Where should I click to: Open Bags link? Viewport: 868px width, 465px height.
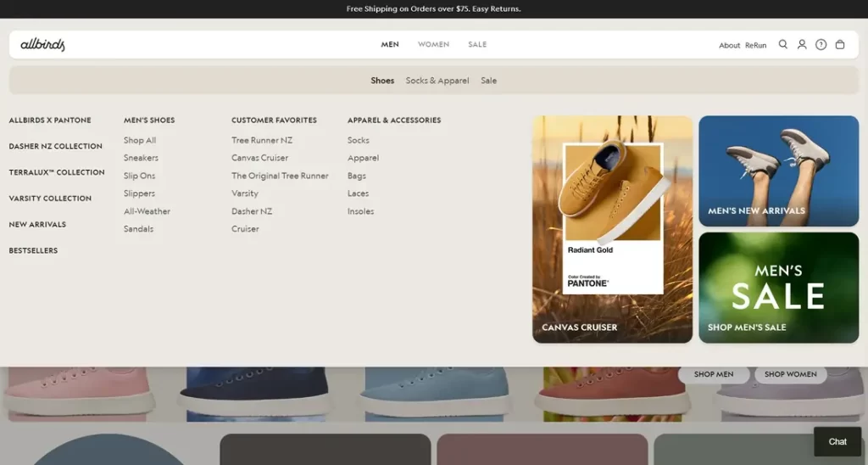point(357,176)
